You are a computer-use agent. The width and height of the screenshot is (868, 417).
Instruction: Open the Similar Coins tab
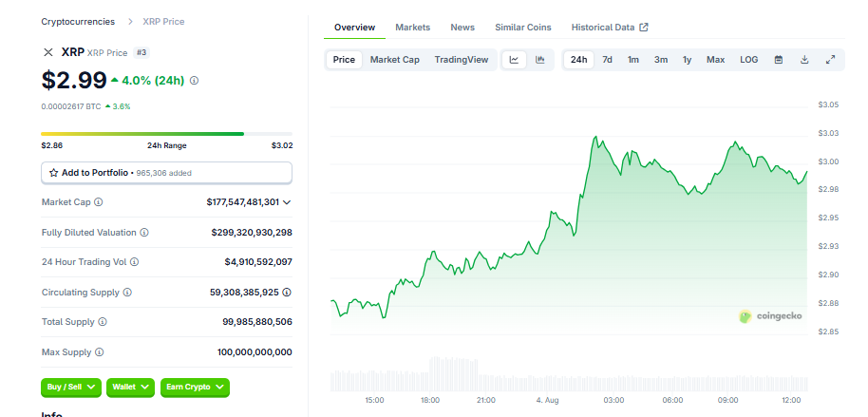[523, 28]
